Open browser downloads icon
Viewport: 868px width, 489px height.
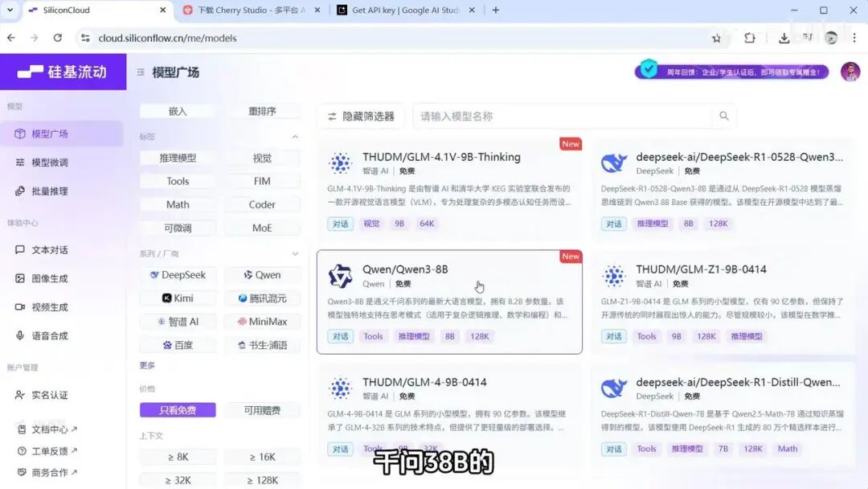(784, 38)
